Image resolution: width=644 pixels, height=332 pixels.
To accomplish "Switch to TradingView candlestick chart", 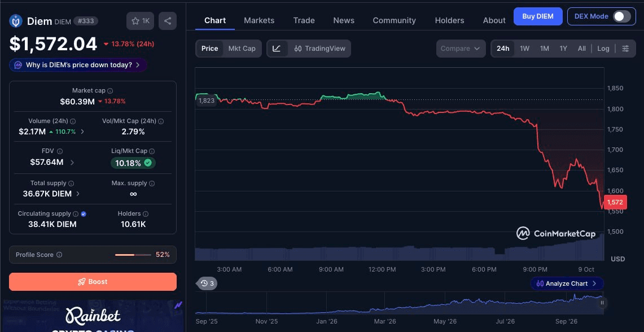I will [x=320, y=49].
